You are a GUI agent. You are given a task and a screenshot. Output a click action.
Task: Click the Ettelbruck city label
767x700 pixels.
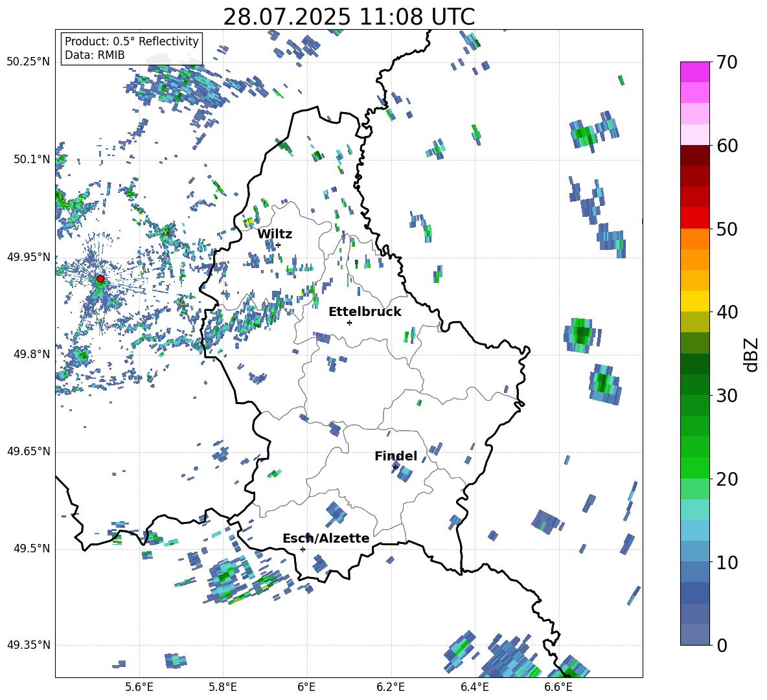coord(365,312)
